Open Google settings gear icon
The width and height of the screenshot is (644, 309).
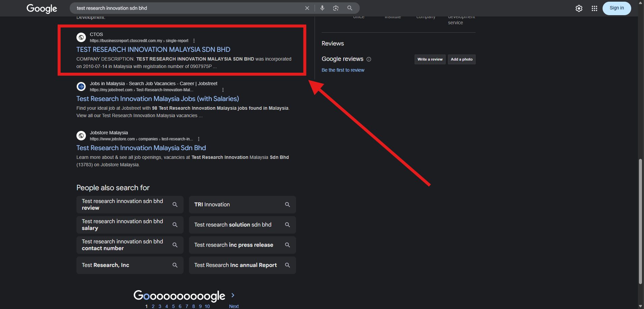(579, 8)
